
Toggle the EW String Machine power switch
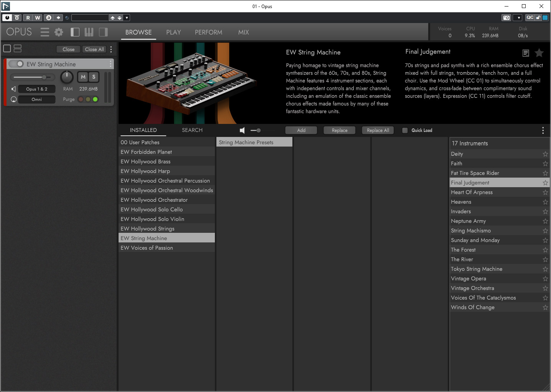click(x=16, y=64)
